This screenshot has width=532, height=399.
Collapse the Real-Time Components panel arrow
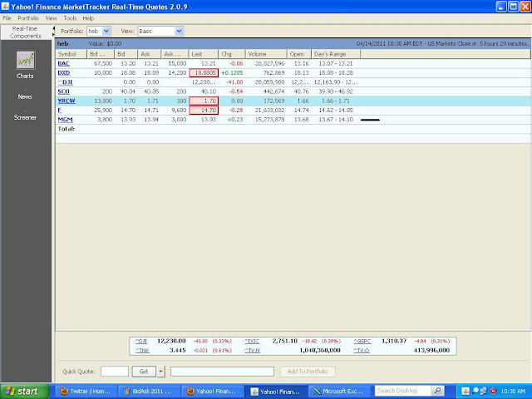[53, 29]
